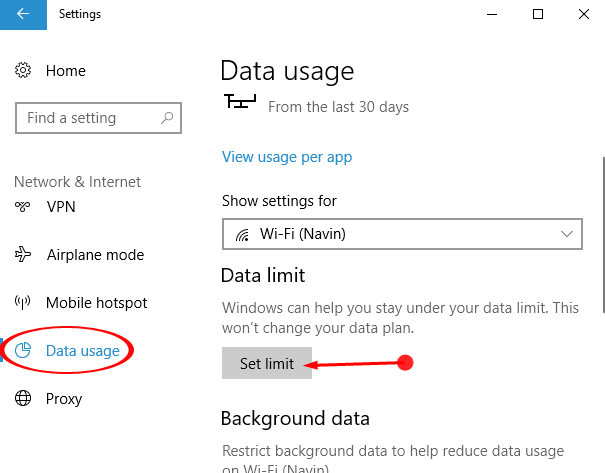Click the Wi-Fi signal icon in dropdown
This screenshot has width=605, height=473.
241,235
